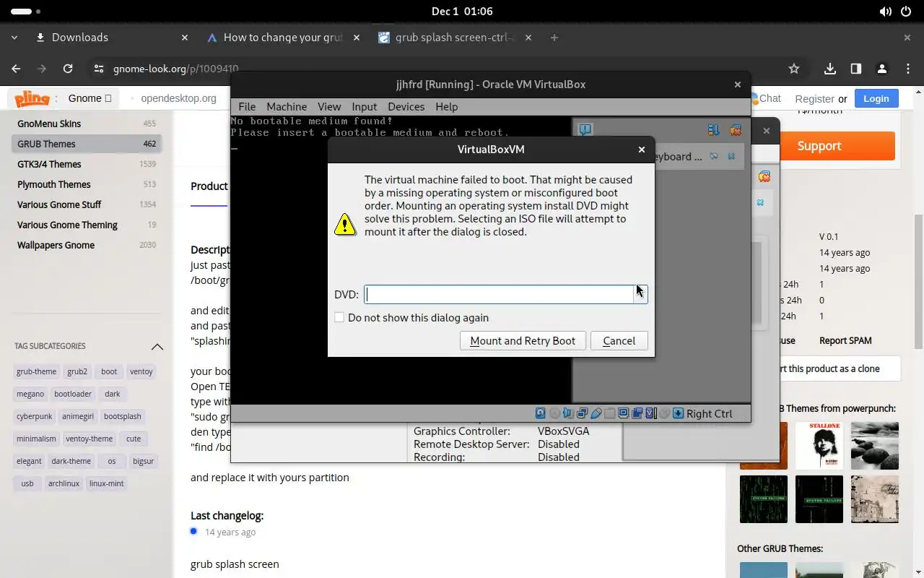Toggle the VM notification center icon

[585, 130]
